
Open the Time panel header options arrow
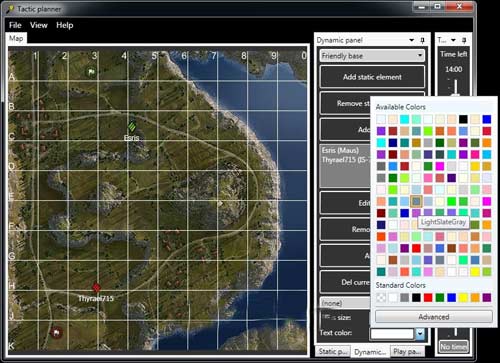453,40
